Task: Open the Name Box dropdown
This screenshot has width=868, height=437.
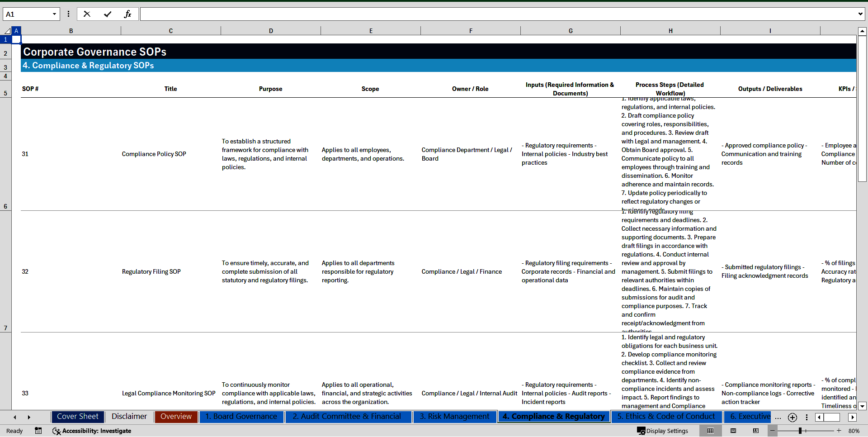Action: [54, 14]
